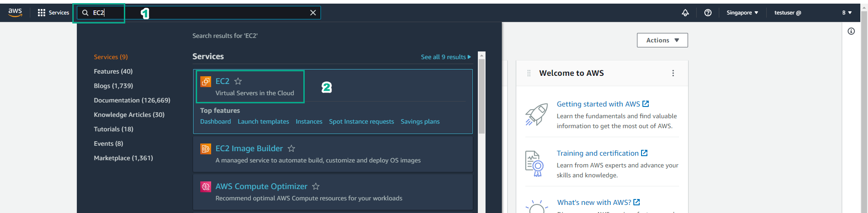Open Training and certification link

(597, 153)
